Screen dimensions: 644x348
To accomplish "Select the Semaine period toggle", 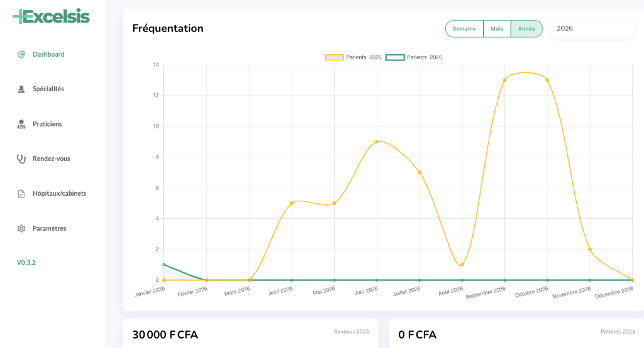I will coord(464,29).
